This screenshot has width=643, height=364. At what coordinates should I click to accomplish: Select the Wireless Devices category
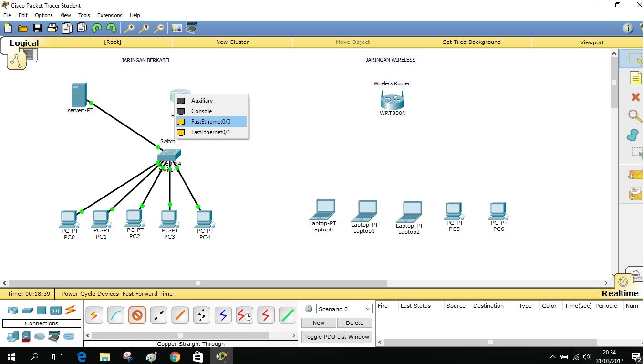click(56, 311)
